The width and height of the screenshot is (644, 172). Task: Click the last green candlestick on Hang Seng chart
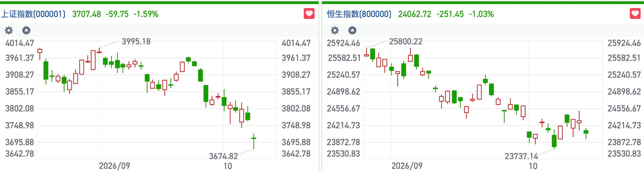586,133
